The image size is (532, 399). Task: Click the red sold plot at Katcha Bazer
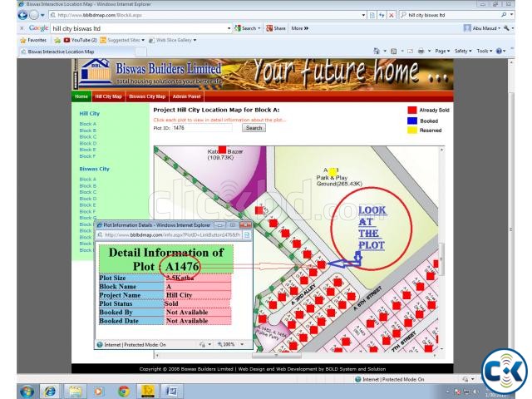[222, 150]
